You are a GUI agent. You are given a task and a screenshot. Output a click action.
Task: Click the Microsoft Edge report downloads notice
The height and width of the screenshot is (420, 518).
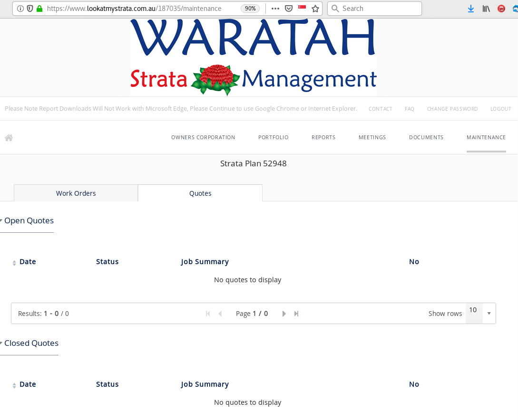(181, 108)
